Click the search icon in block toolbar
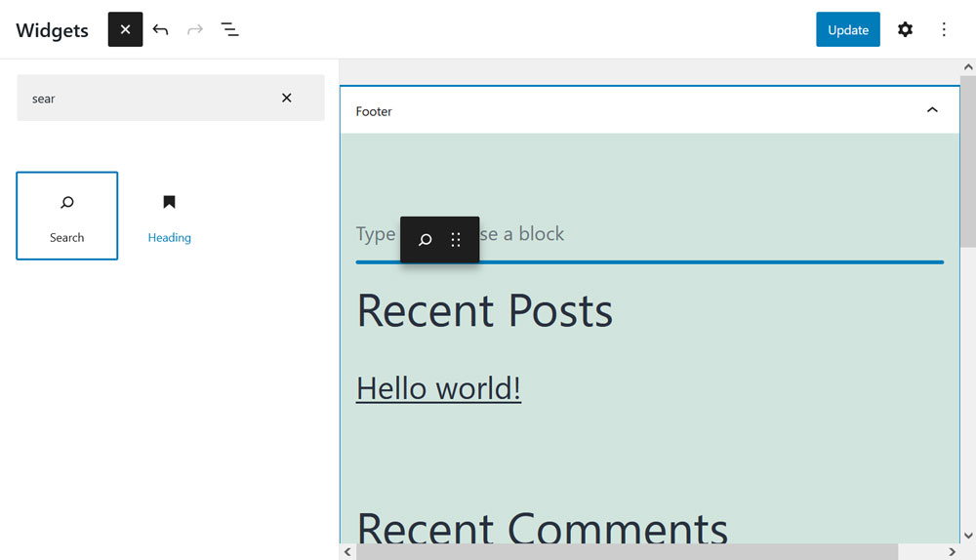Screen dimensions: 976x560 click(426, 240)
